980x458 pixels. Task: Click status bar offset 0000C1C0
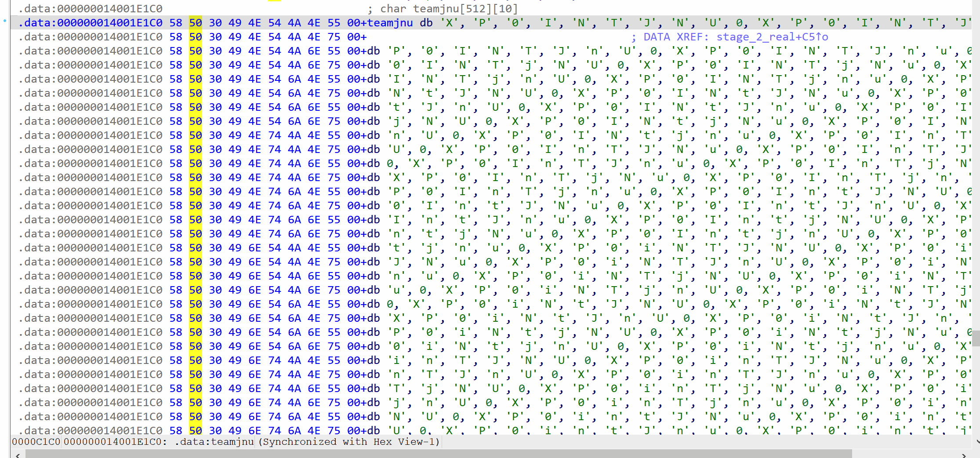(x=36, y=442)
